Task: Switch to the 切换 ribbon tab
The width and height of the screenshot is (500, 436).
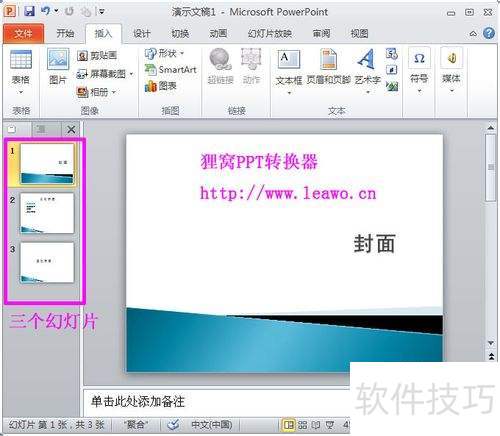Action: [x=180, y=33]
